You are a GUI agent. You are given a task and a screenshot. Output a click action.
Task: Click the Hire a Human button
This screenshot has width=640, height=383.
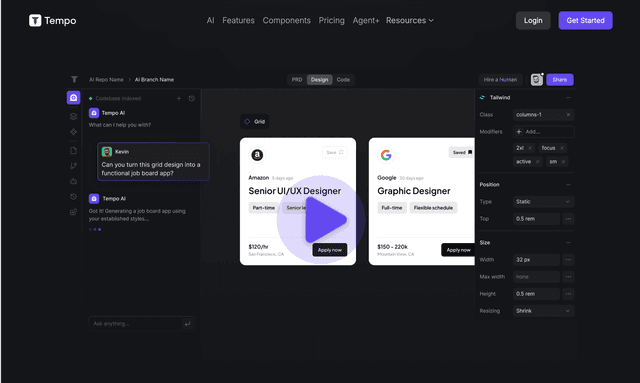(500, 80)
